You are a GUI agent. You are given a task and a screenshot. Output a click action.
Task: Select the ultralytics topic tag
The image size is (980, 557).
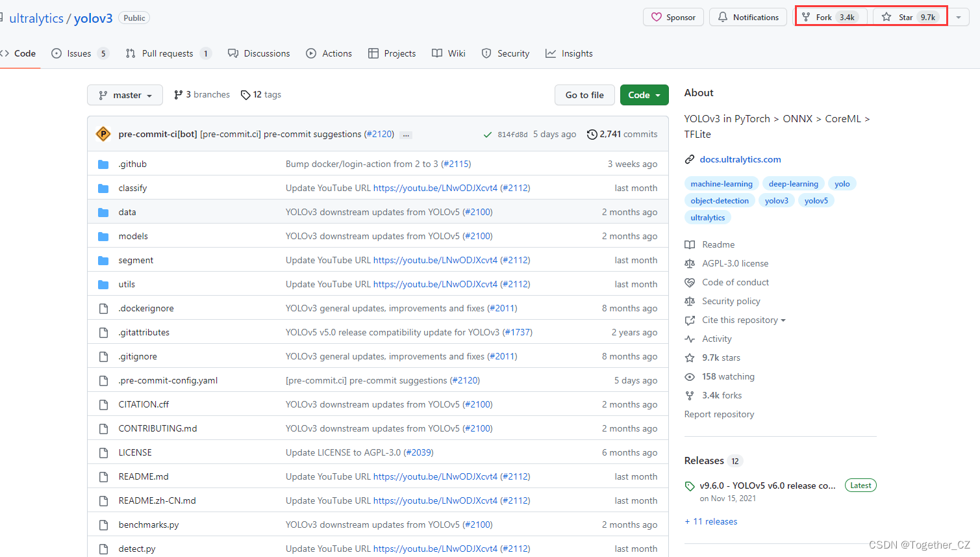pos(708,218)
